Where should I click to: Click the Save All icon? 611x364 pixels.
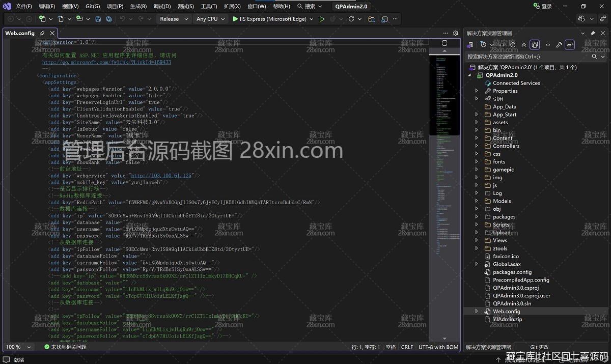109,19
